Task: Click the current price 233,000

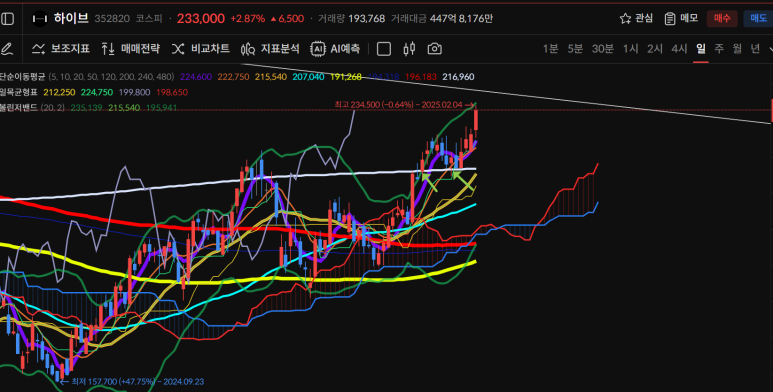Action: 201,19
